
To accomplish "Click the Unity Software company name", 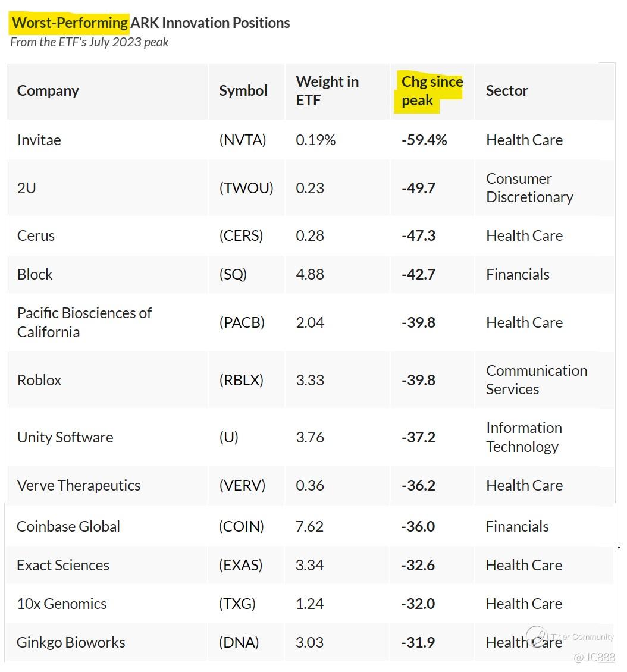I will 65,437.
